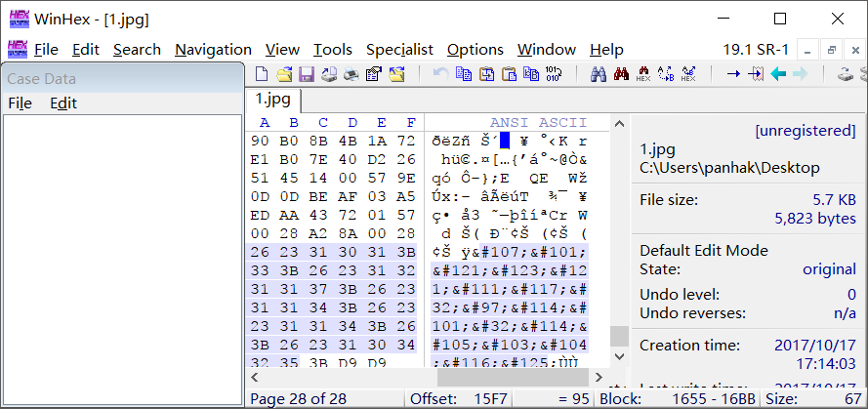Open the Navigation menu
Viewport: 868px width, 409px height.
(x=213, y=50)
